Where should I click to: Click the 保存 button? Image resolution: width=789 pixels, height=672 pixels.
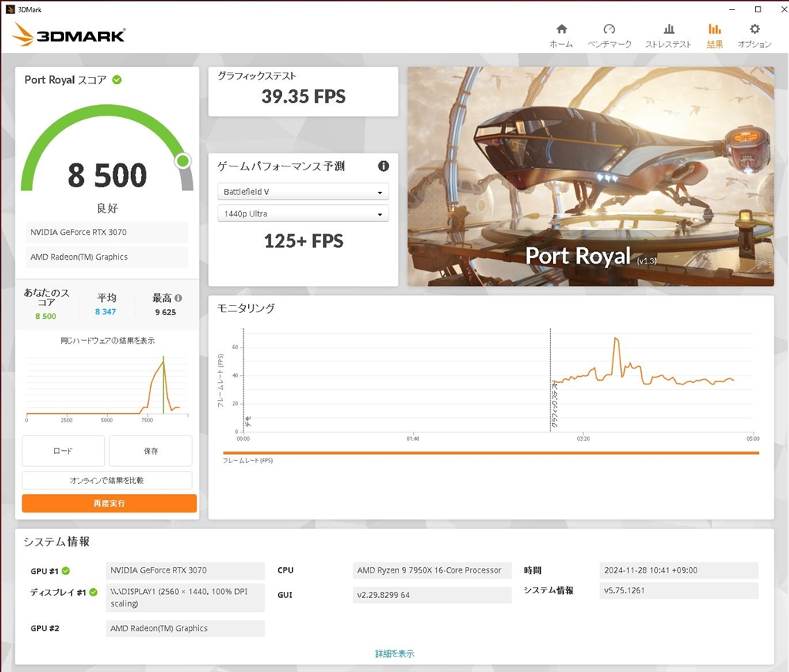pyautogui.click(x=150, y=451)
